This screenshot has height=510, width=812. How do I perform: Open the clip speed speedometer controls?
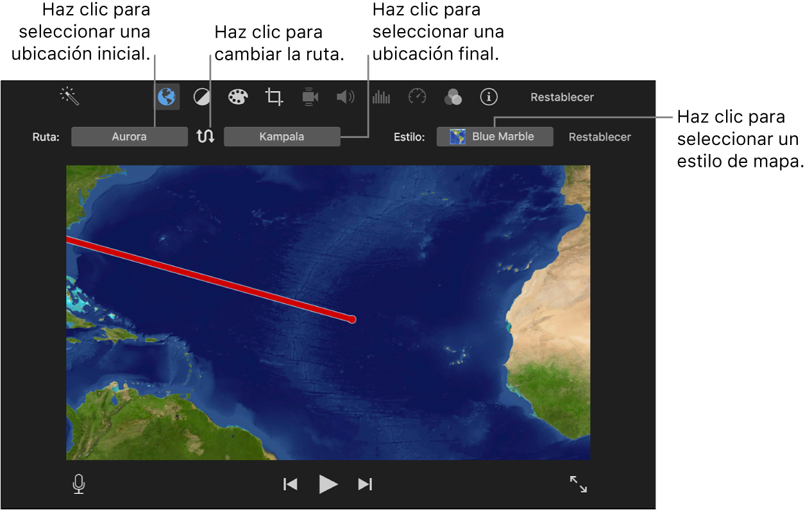click(417, 96)
